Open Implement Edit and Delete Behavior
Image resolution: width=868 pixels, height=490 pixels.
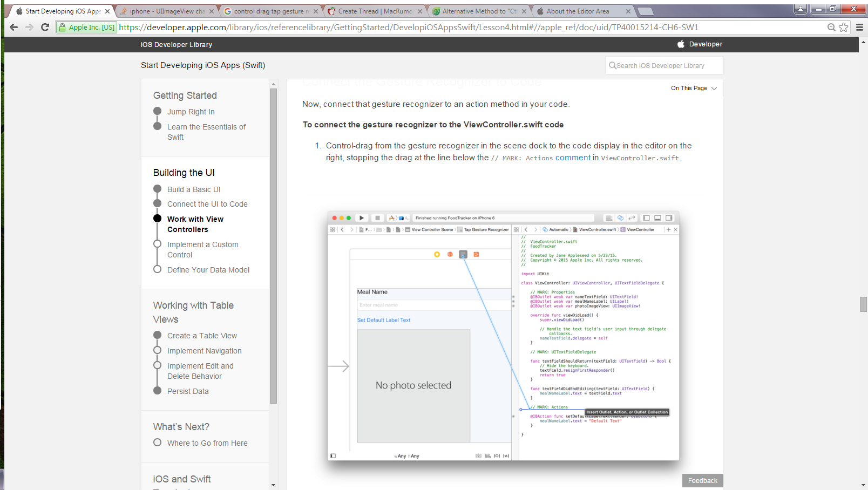click(200, 371)
